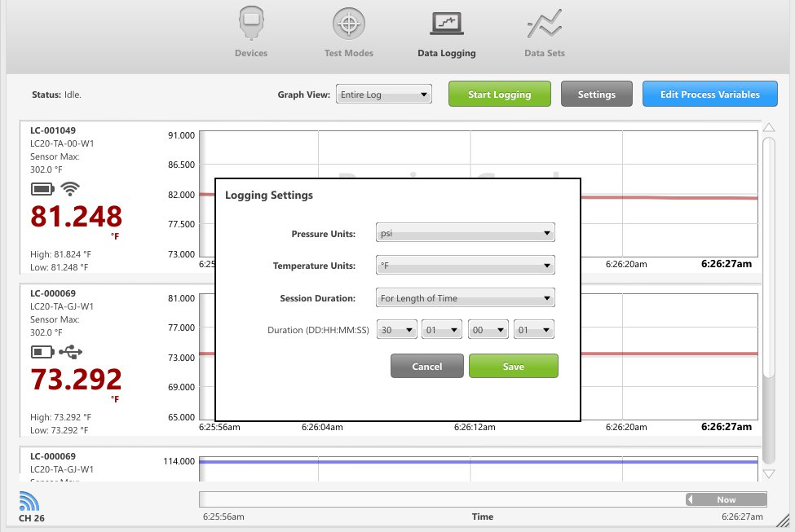Switch to the Data Sets tab label
The height and width of the screenshot is (532, 795).
coord(545,53)
